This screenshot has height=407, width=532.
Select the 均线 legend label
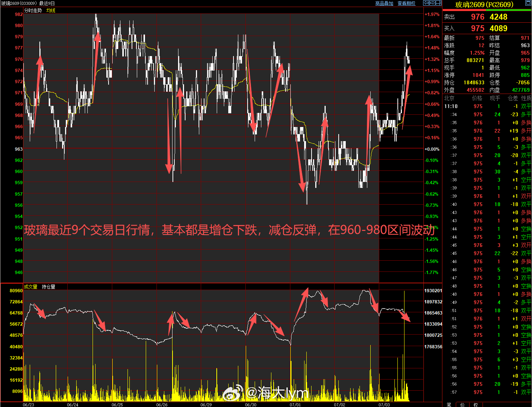point(51,10)
